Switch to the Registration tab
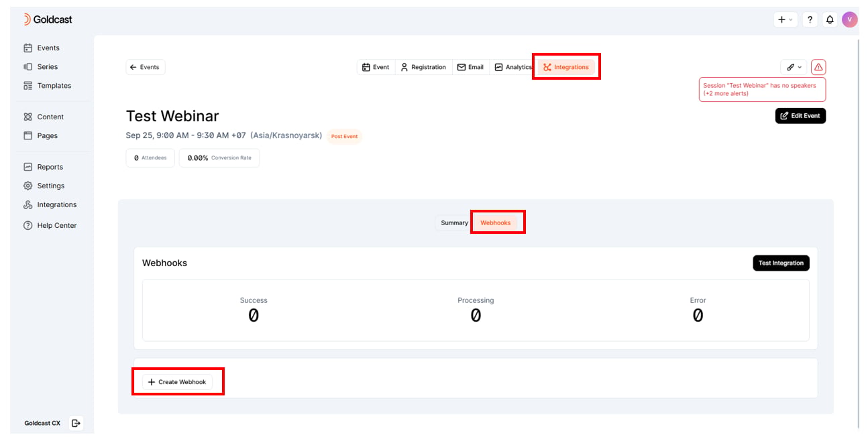This screenshot has height=437, width=868. click(x=423, y=67)
